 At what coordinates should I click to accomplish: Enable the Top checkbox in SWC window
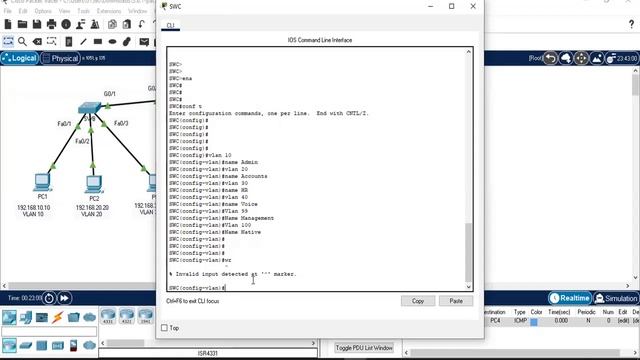click(x=164, y=328)
